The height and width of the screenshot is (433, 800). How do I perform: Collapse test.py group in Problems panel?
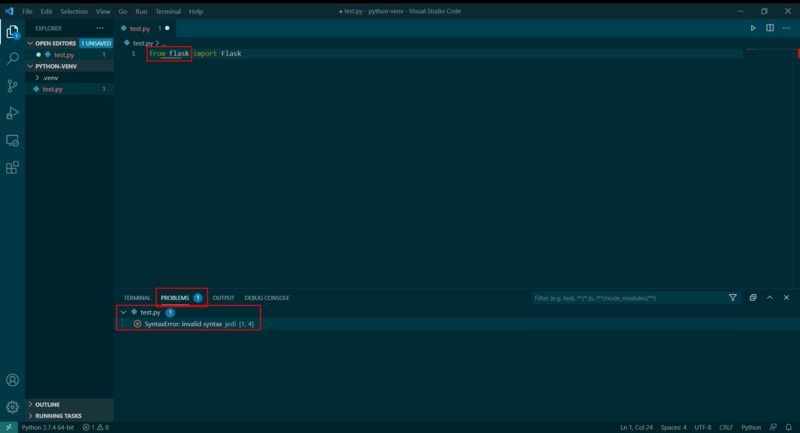123,312
